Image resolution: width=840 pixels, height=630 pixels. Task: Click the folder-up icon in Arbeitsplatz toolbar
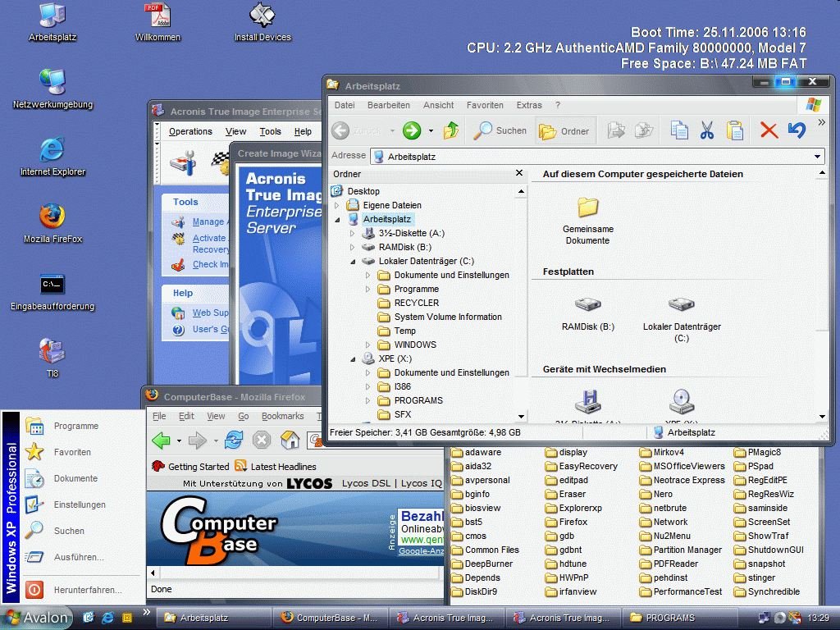[451, 130]
